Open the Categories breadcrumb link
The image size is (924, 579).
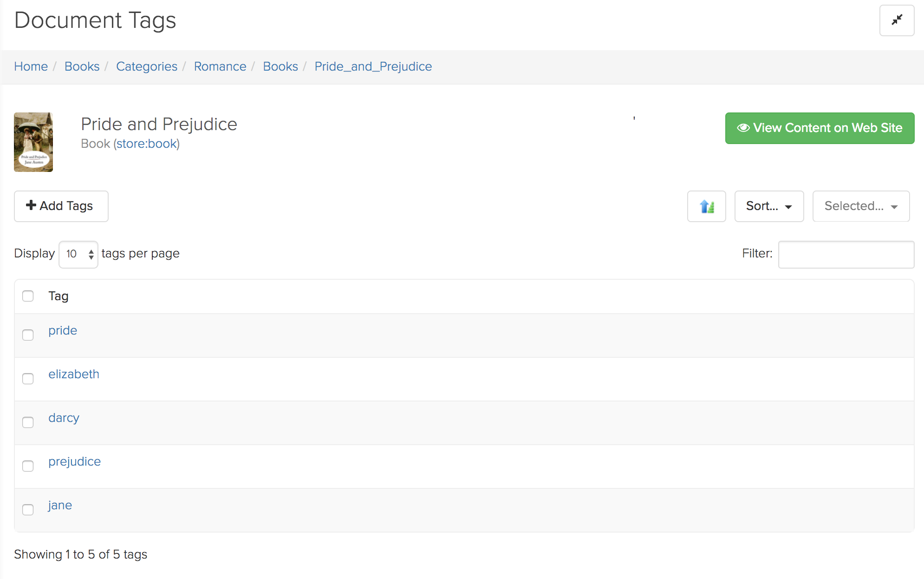[147, 66]
